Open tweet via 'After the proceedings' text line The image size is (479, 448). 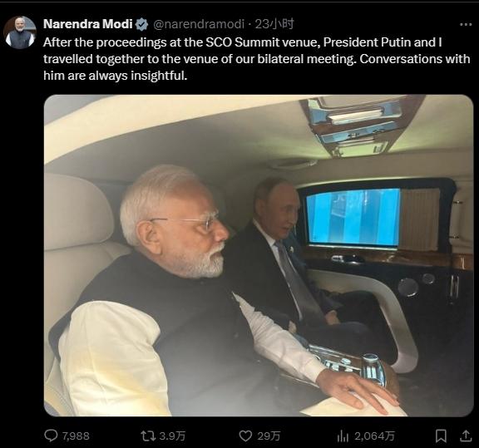coord(243,42)
